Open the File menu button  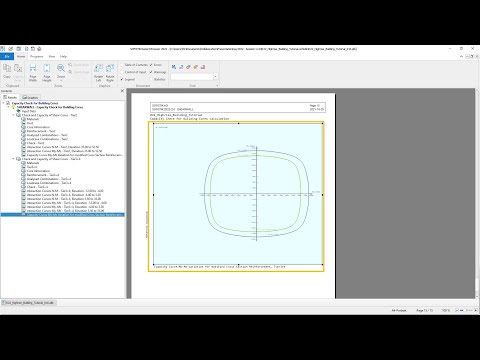pyautogui.click(x=7, y=56)
